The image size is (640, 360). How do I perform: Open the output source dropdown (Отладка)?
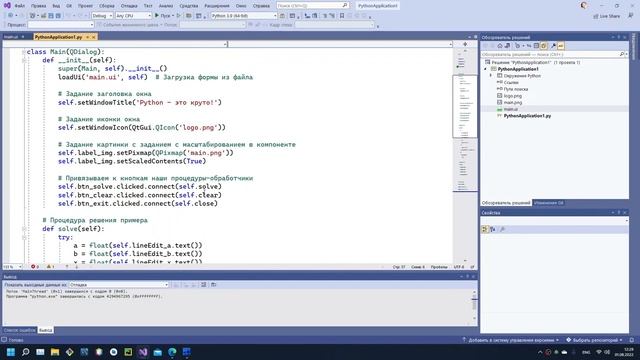118,285
